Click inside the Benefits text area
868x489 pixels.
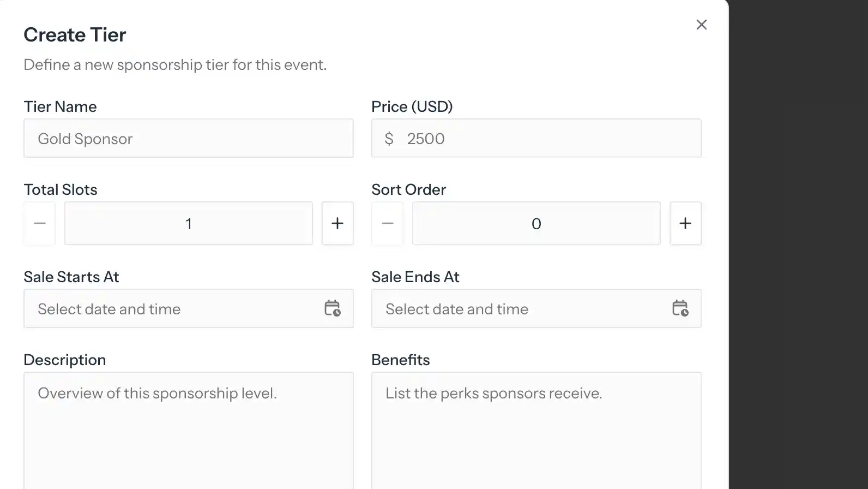tap(536, 431)
